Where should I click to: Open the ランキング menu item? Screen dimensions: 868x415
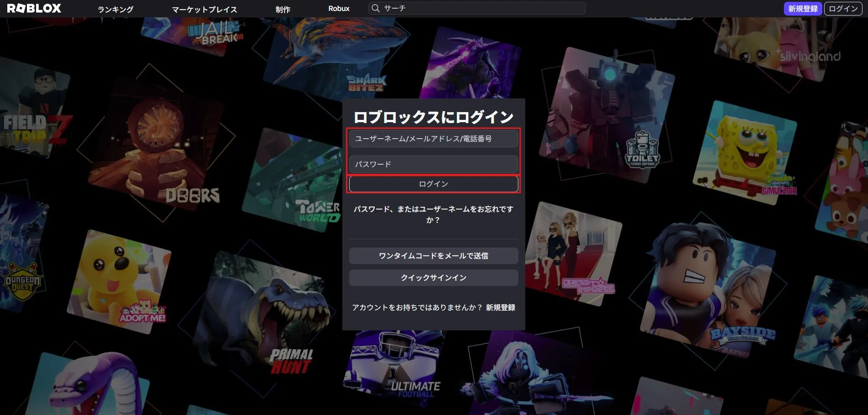(x=115, y=9)
